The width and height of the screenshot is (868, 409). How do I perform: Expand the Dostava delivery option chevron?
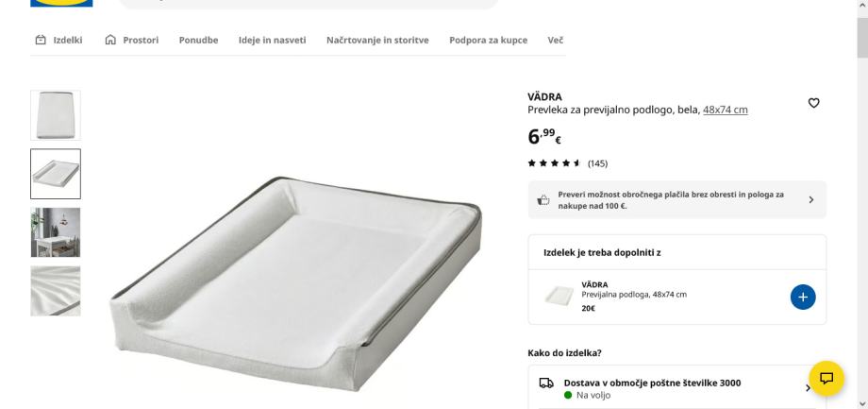coord(808,388)
